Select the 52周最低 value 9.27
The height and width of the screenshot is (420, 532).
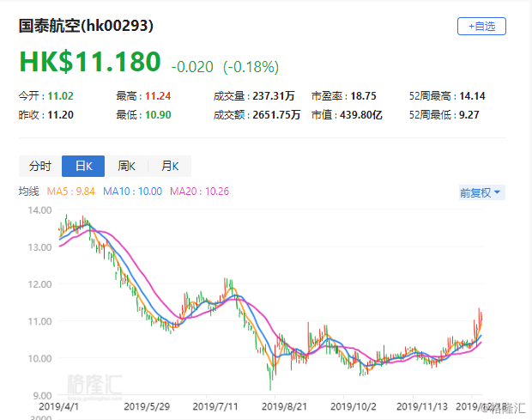469,115
